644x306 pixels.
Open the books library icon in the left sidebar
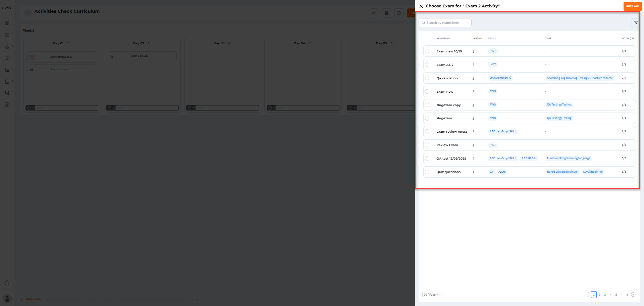point(7,23)
